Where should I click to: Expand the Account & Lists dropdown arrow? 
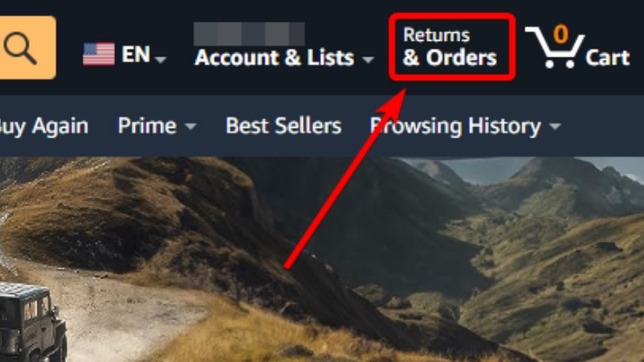coord(368,60)
